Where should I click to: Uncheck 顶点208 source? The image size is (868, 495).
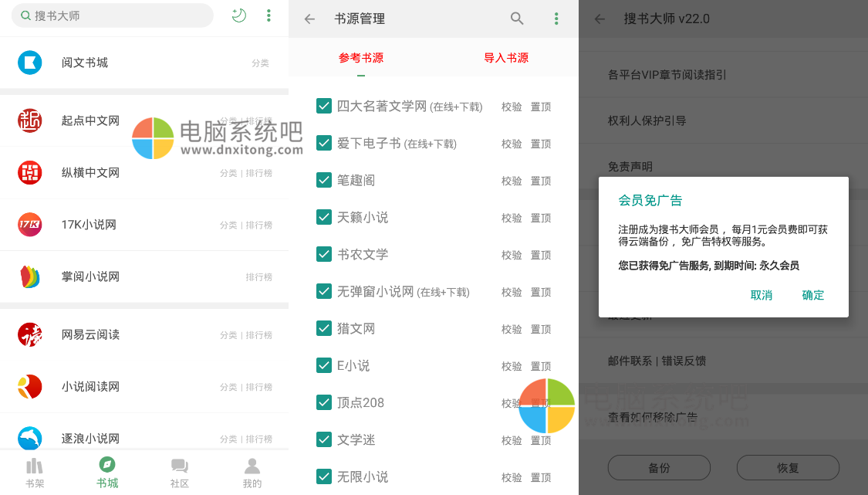(x=324, y=402)
